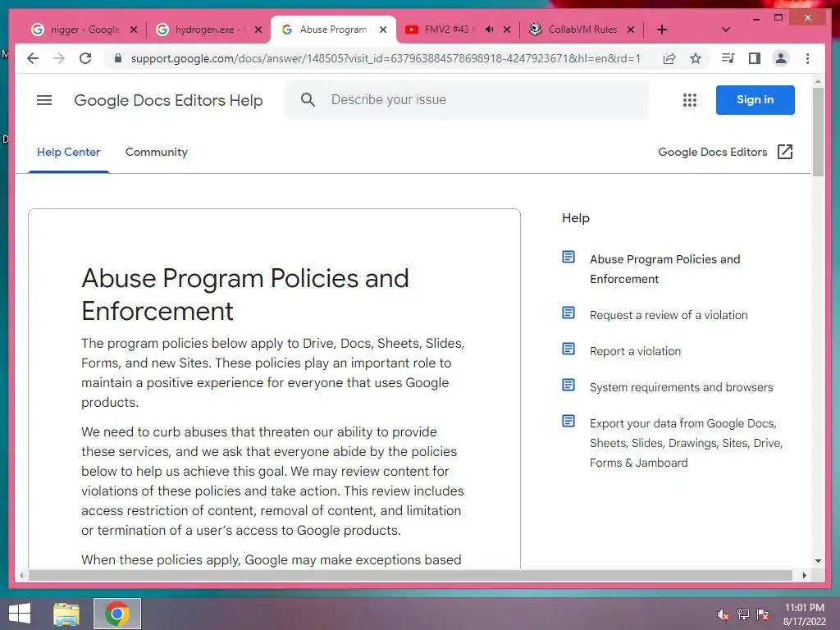Screen dimensions: 840x630
Task: Go forward in browser history
Action: [59, 58]
